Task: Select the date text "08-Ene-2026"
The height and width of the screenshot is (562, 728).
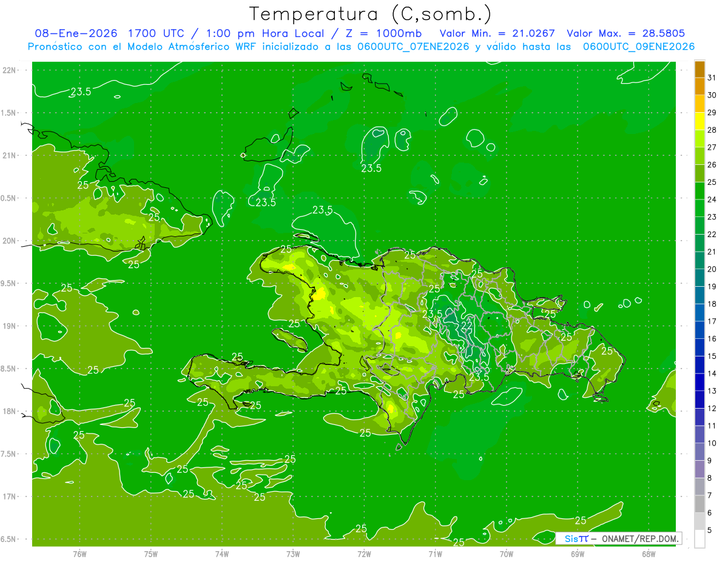Action: click(x=77, y=34)
